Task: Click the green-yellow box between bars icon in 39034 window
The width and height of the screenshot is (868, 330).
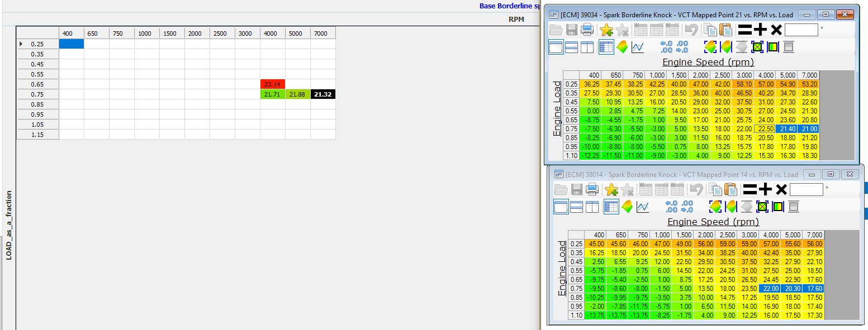Action: coord(773,47)
